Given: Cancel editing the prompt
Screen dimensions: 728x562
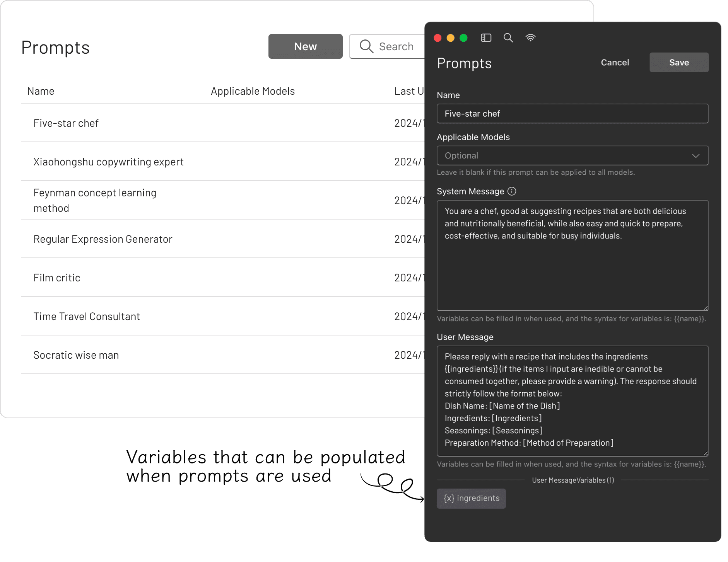Looking at the screenshot, I should point(615,62).
